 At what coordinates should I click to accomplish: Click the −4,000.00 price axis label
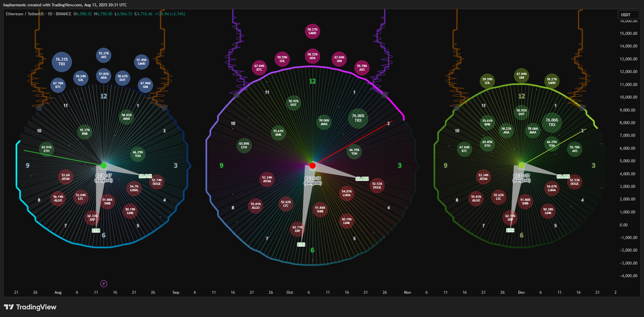(x=628, y=276)
